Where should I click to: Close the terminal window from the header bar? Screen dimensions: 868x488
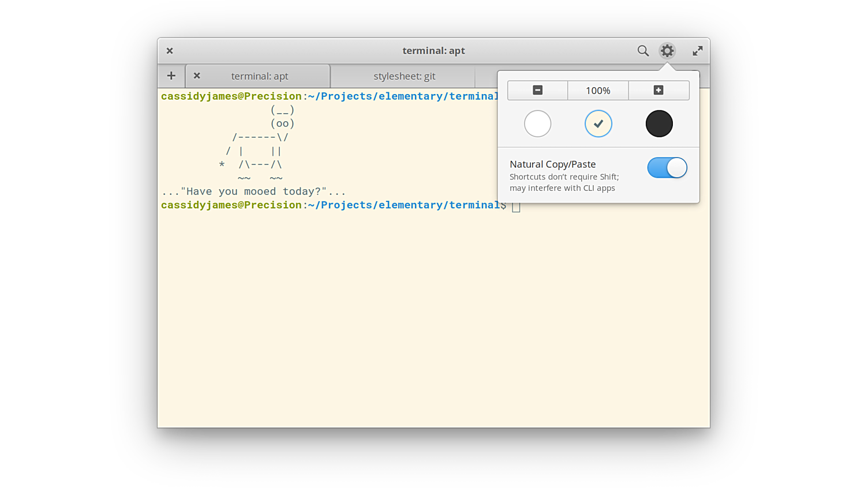pos(170,51)
